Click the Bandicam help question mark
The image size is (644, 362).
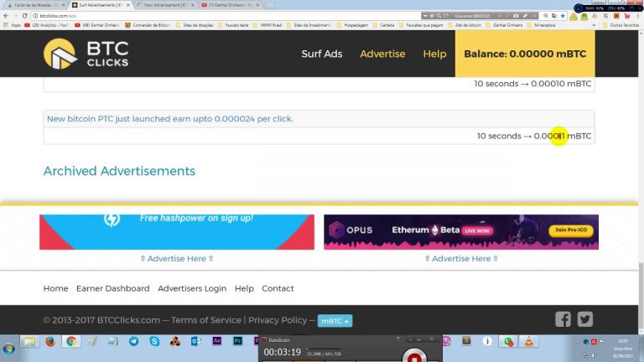click(397, 339)
